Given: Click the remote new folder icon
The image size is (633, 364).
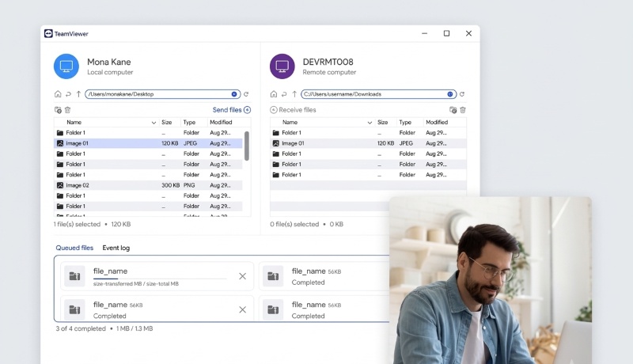Looking at the screenshot, I should (x=453, y=110).
